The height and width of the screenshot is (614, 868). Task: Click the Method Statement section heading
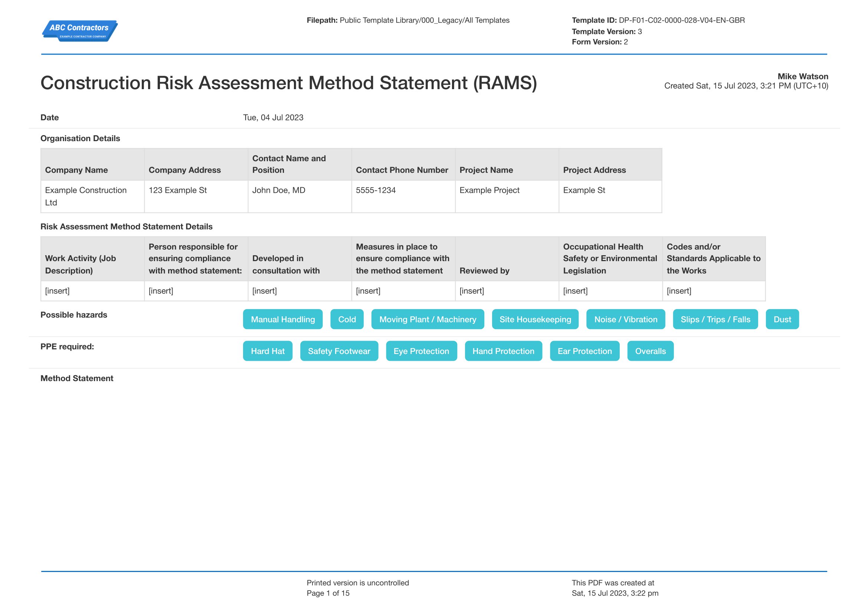77,378
